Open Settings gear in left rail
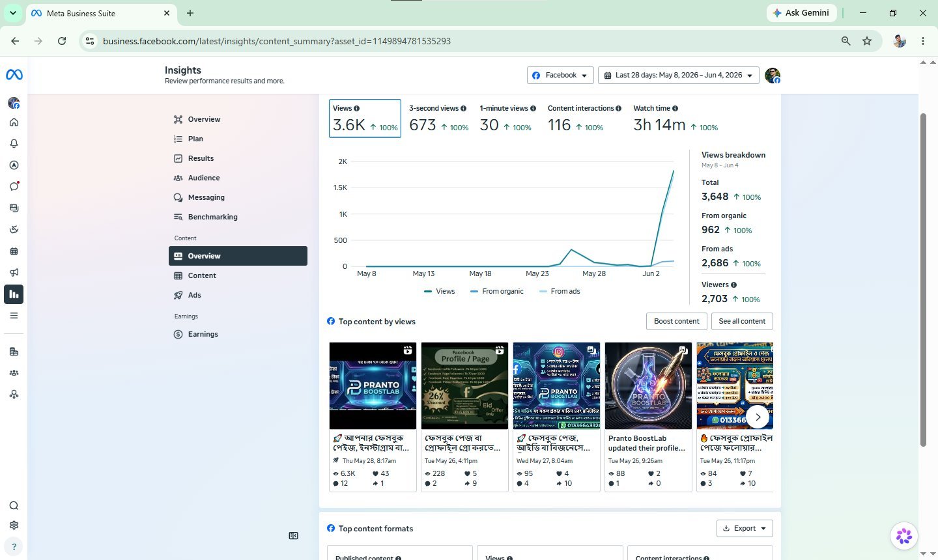The image size is (938, 560). (14, 525)
